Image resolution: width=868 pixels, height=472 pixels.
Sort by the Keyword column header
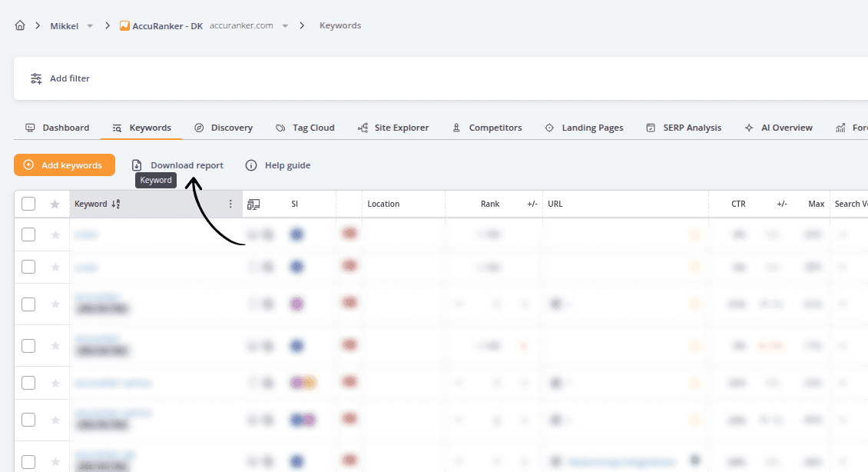point(91,204)
